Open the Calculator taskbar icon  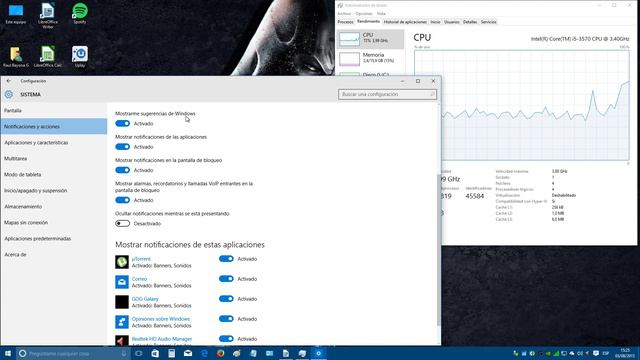[171, 353]
